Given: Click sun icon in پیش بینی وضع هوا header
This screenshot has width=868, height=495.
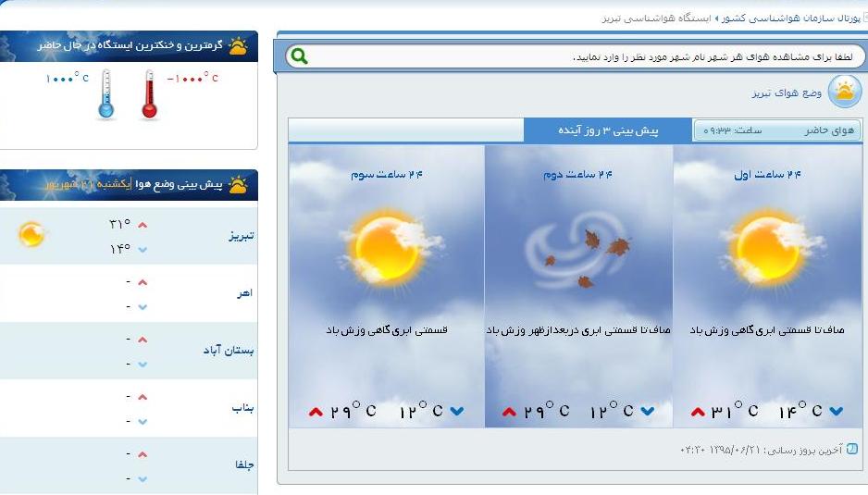Looking at the screenshot, I should tap(238, 185).
